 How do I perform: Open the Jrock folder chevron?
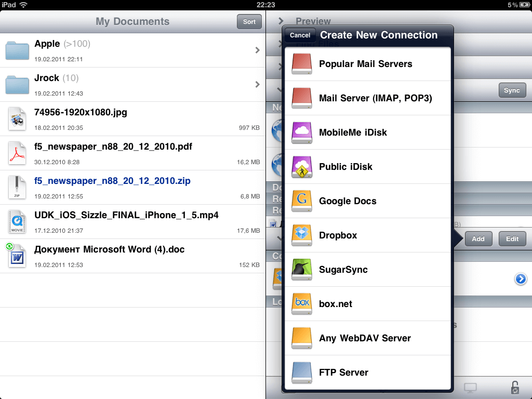click(258, 85)
